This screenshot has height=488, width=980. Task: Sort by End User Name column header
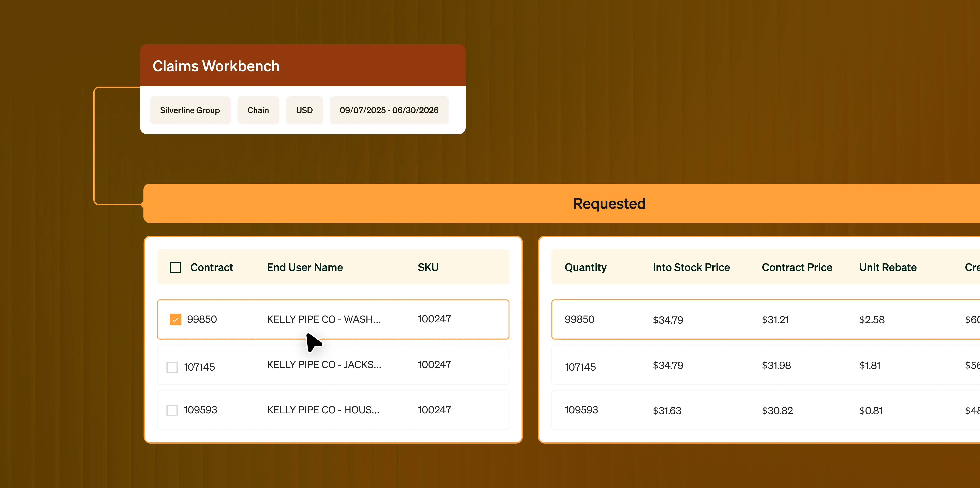coord(305,267)
